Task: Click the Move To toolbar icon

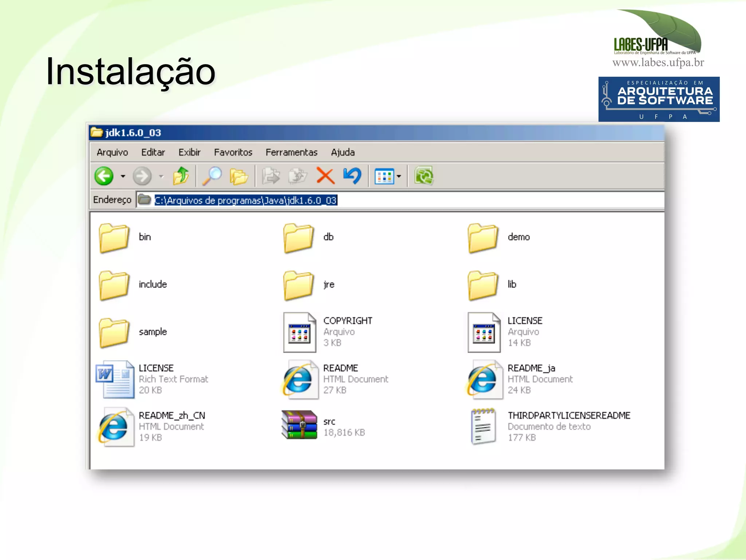Action: (x=271, y=176)
